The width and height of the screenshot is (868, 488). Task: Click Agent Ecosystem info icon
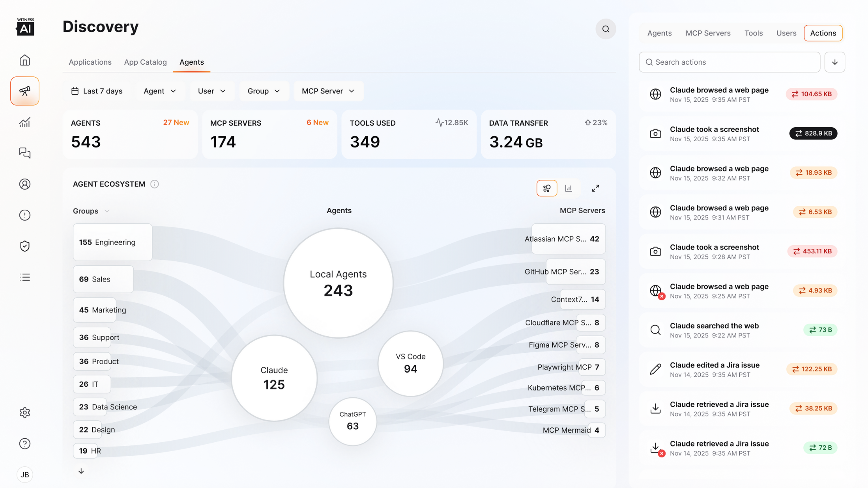[x=155, y=184]
